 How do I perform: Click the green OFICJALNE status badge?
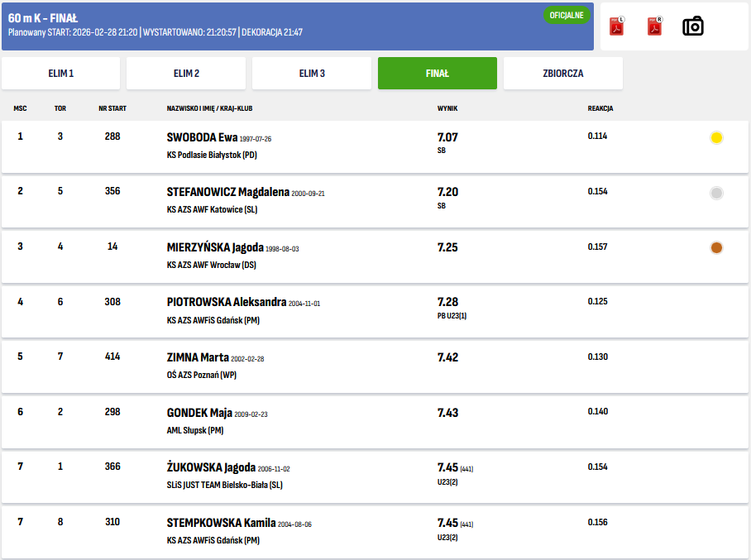pos(567,15)
